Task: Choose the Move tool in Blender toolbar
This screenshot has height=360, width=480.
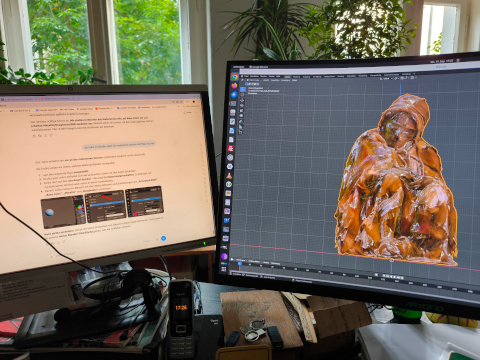Action: [242, 100]
